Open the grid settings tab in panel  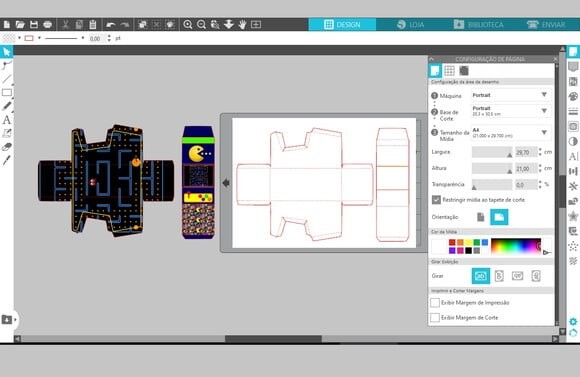click(x=449, y=71)
